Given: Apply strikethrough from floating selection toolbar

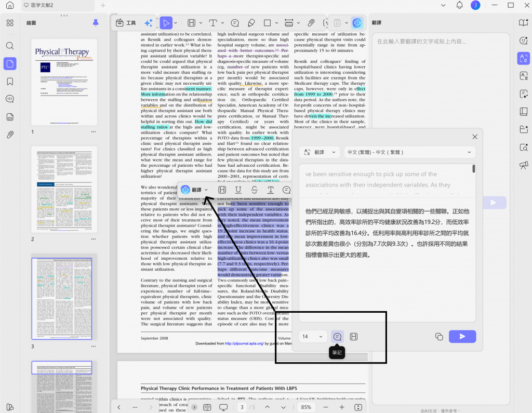Looking at the screenshot, I should 255,190.
